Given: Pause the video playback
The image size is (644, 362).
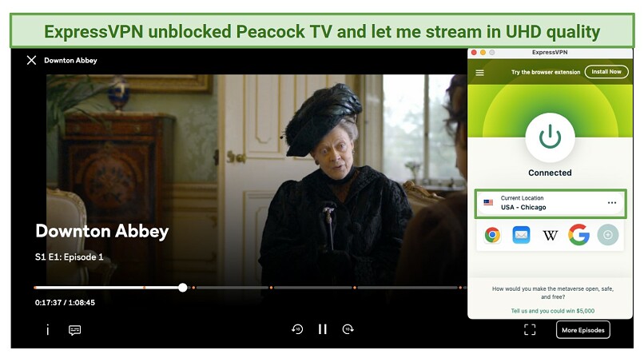Looking at the screenshot, I should (323, 329).
